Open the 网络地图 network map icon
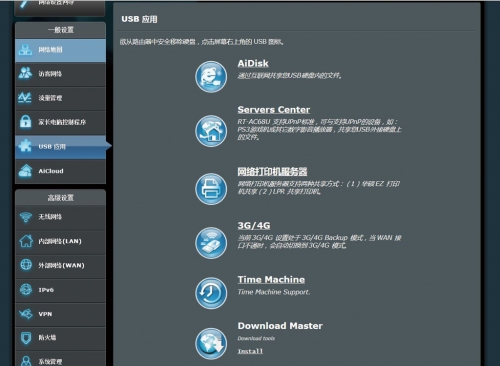 (25, 50)
